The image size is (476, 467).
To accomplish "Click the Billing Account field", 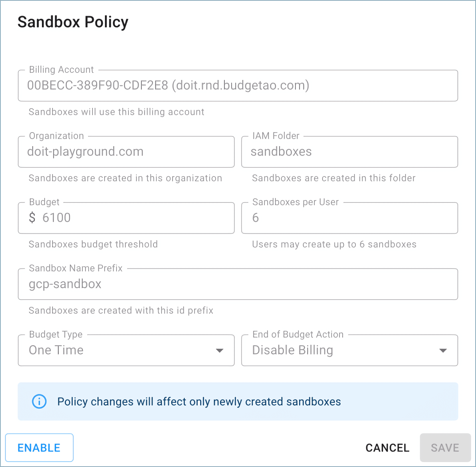I will 238,86.
